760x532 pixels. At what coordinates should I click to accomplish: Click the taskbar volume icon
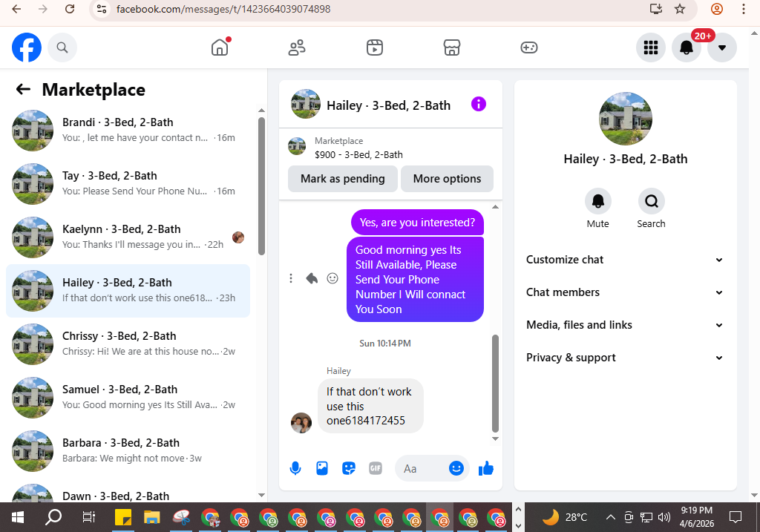(x=664, y=517)
